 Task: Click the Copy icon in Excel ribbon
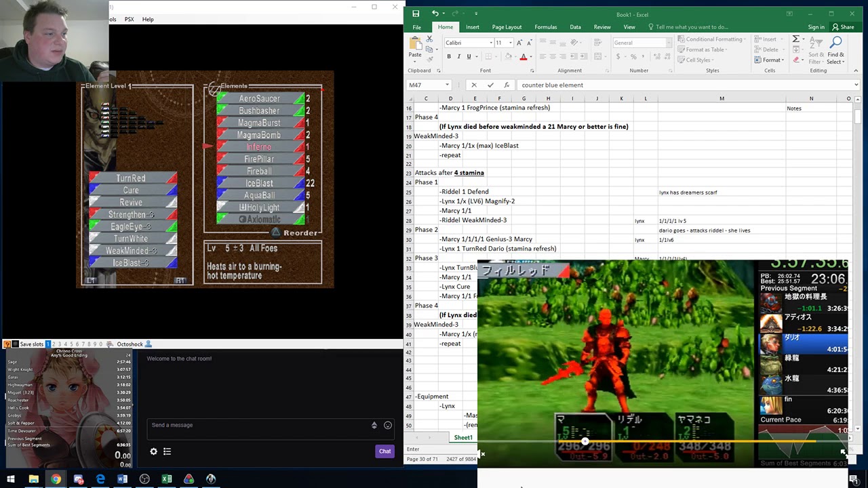pos(429,49)
